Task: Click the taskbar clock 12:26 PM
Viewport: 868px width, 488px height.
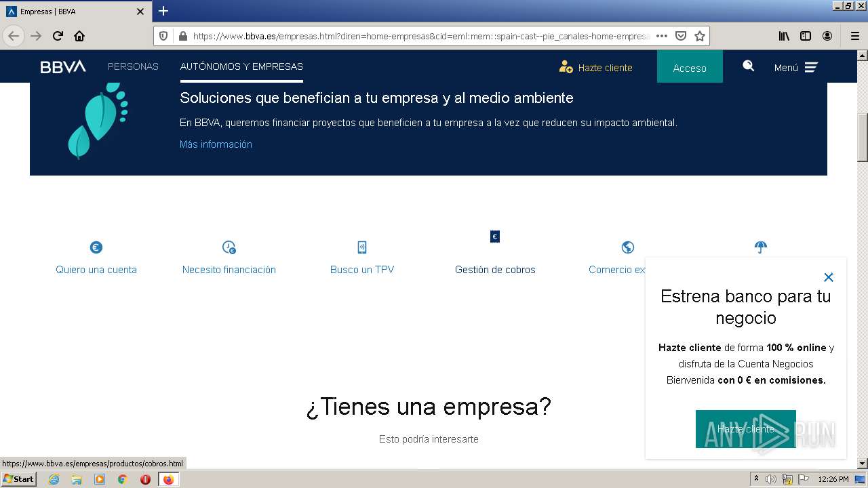Action: (833, 479)
